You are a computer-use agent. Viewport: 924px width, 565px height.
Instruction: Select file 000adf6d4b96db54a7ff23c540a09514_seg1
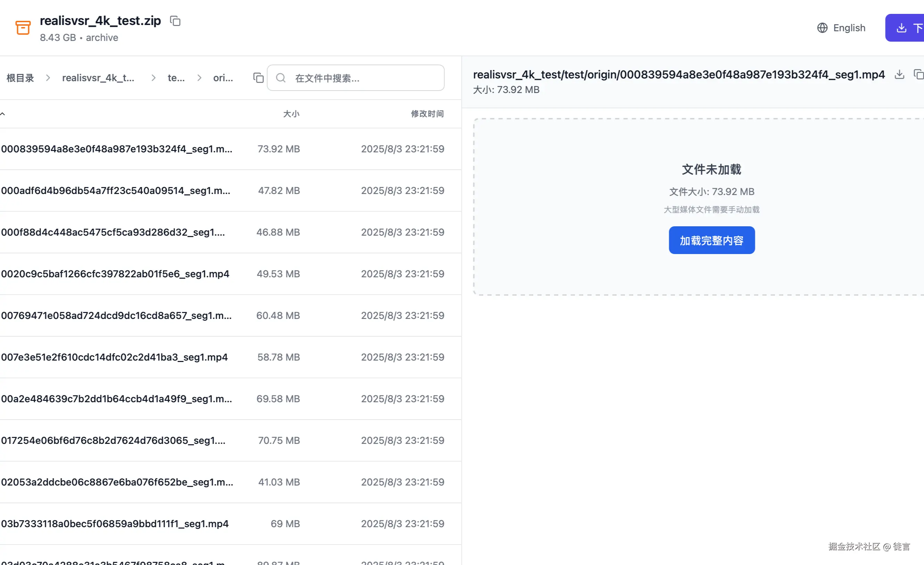[116, 191]
